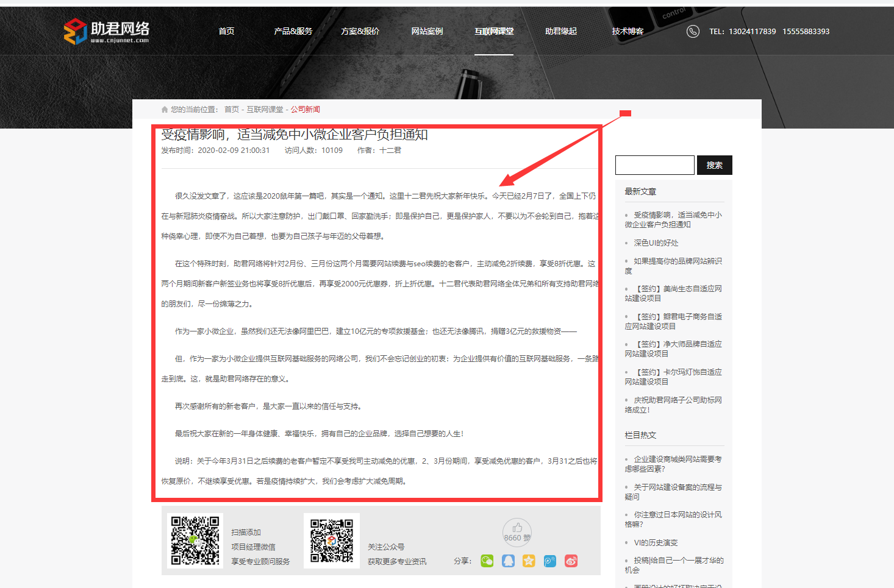Viewport: 894px width, 588px height.
Task: Open the 技术博客 navigation item
Action: (628, 31)
